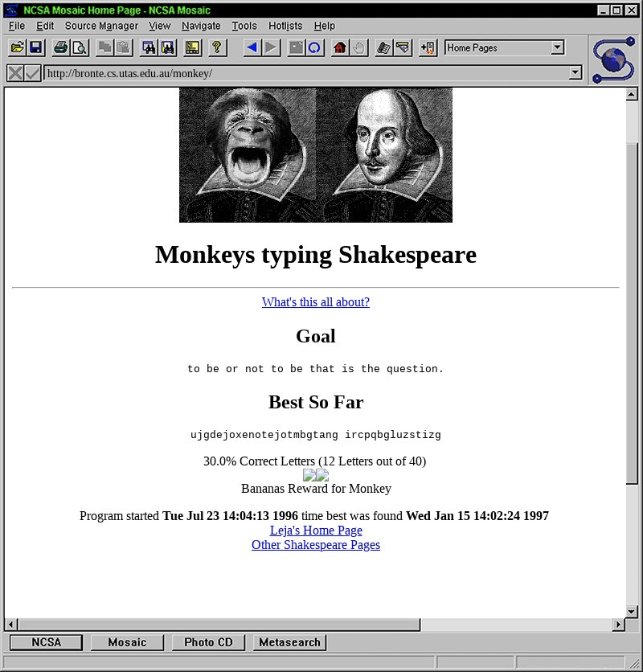
Task: Go to home page via red house icon
Action: coord(339,47)
